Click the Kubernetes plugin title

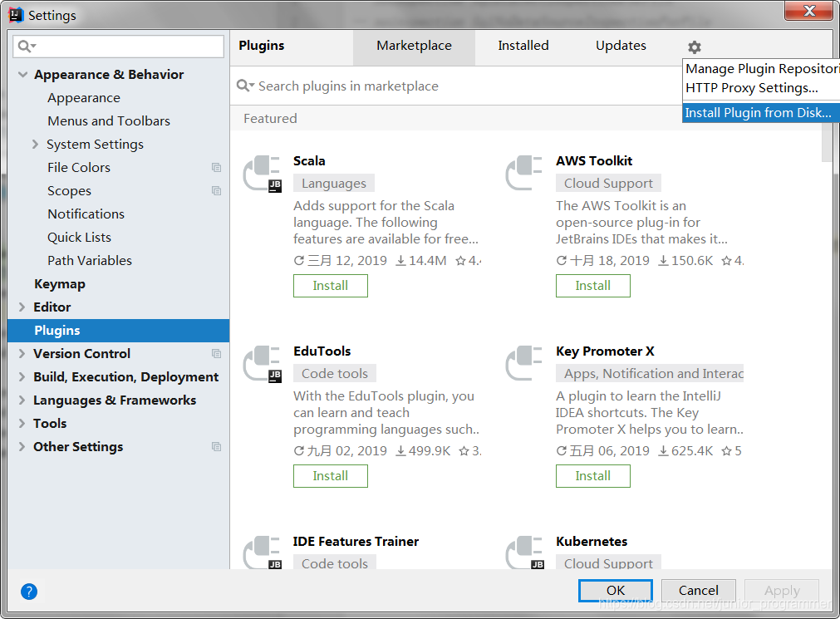(592, 541)
